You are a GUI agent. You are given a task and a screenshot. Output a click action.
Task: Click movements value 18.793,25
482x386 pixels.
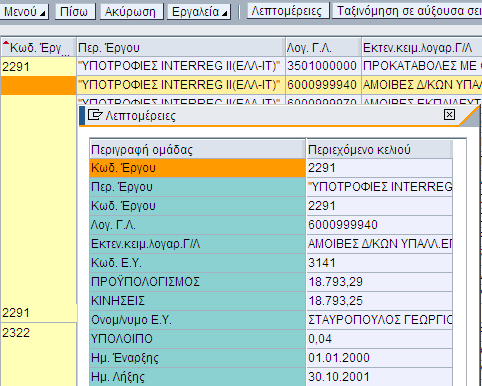coord(379,301)
